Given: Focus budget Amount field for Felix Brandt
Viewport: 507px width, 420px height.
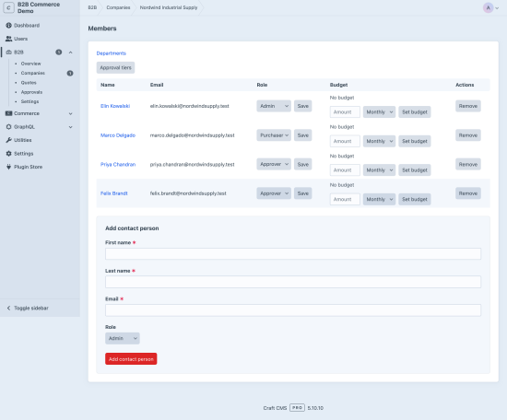Looking at the screenshot, I should 345,199.
